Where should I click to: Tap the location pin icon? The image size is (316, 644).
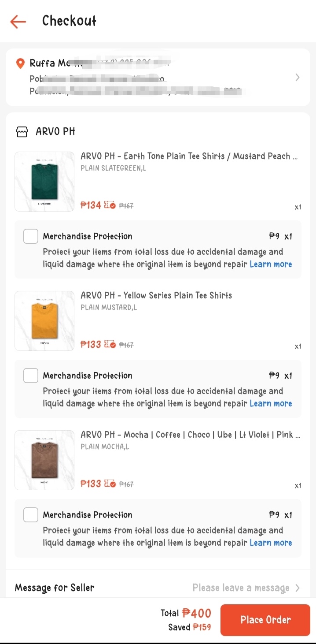pos(20,63)
